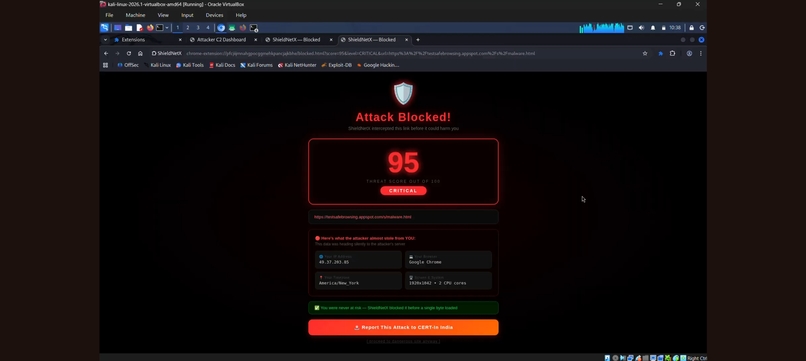Open the file manager panel launcher
The height and width of the screenshot is (361, 806).
click(129, 28)
